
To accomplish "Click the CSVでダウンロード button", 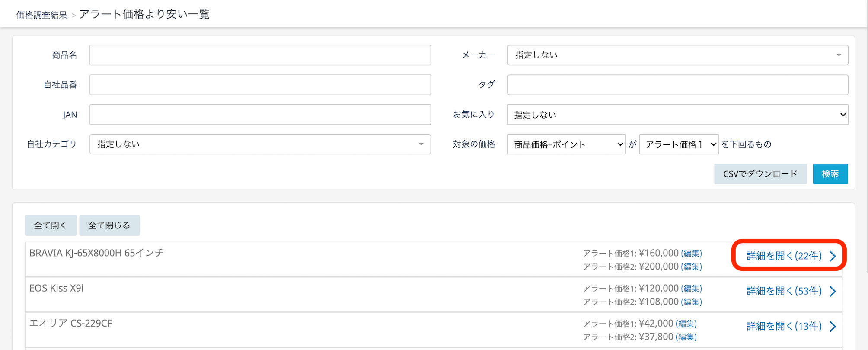I will 760,174.
